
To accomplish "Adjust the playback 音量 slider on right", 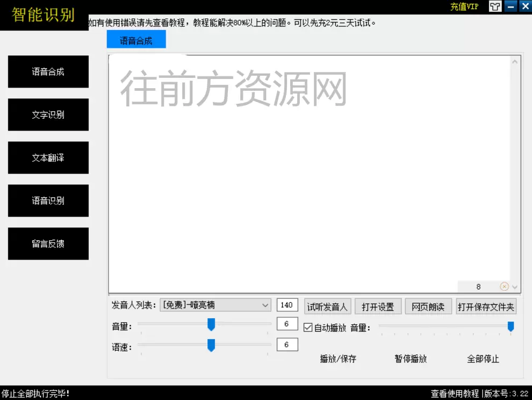I will point(511,327).
